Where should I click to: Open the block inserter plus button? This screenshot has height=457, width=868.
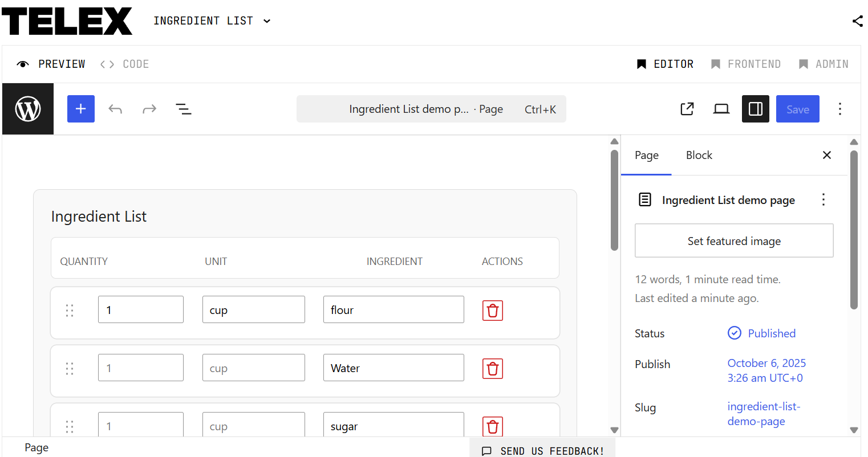tap(81, 109)
